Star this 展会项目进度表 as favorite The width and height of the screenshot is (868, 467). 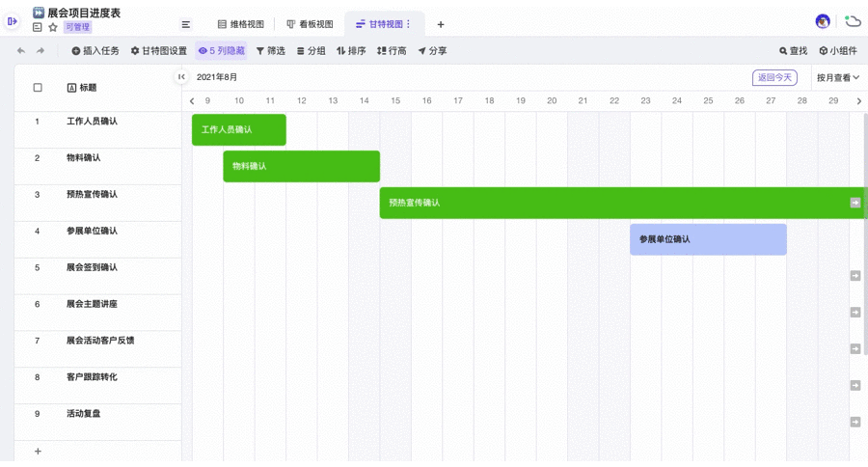pos(53,27)
